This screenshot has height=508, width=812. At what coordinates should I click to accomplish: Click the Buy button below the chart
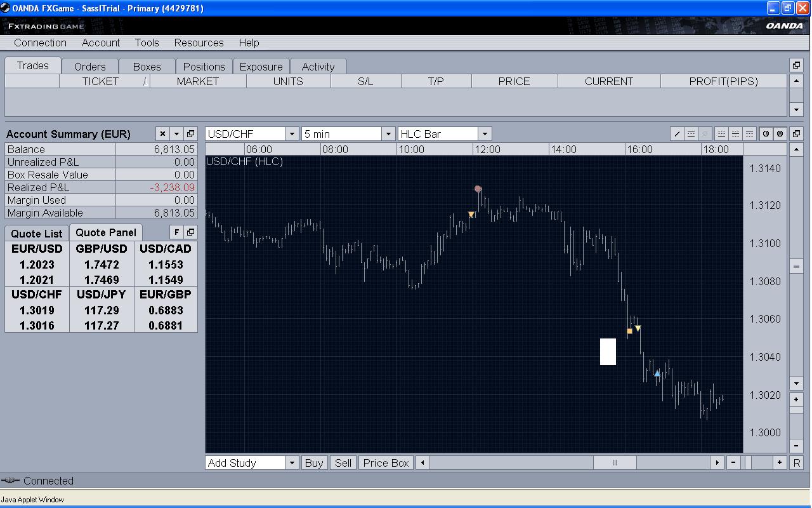click(x=314, y=463)
